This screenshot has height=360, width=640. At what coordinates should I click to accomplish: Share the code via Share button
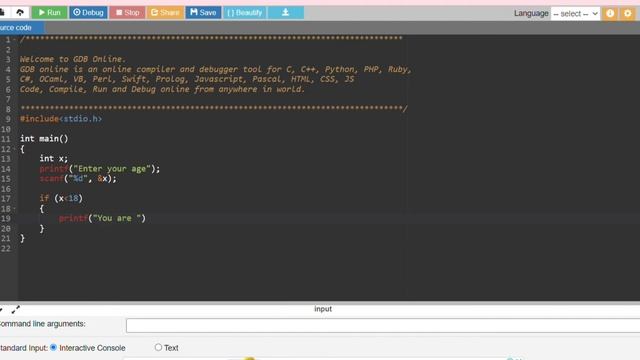[165, 13]
